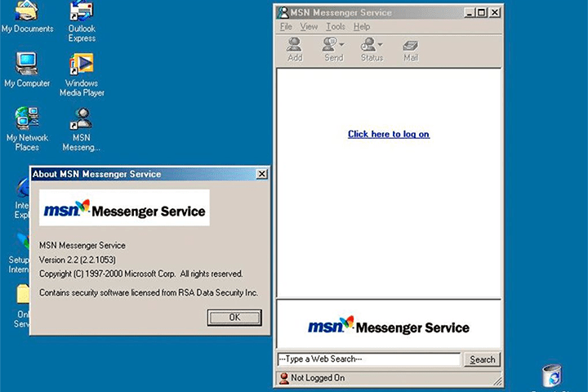Image resolution: width=588 pixels, height=392 pixels.
Task: Select the My Documents desktop icon
Action: (27, 17)
